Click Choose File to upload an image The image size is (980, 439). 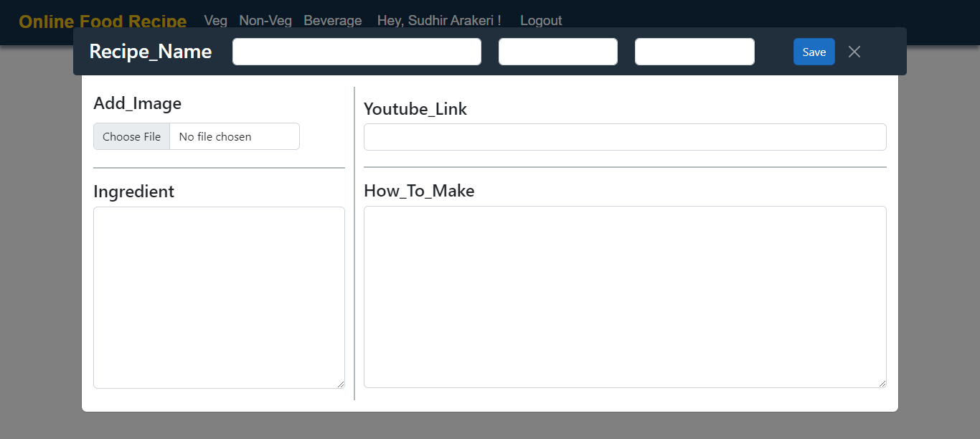click(x=131, y=136)
